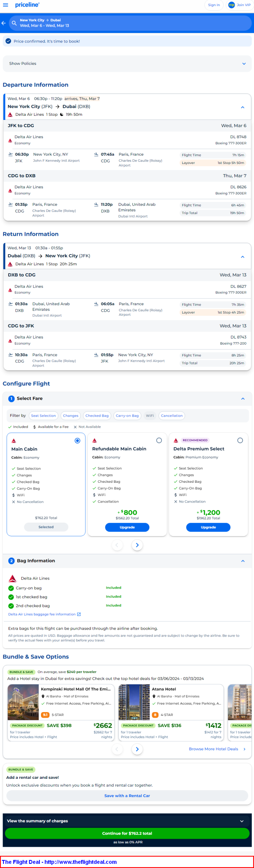Click Atana Hotel location pin icon
Screen dimensions: 254x868
pyautogui.click(x=154, y=696)
